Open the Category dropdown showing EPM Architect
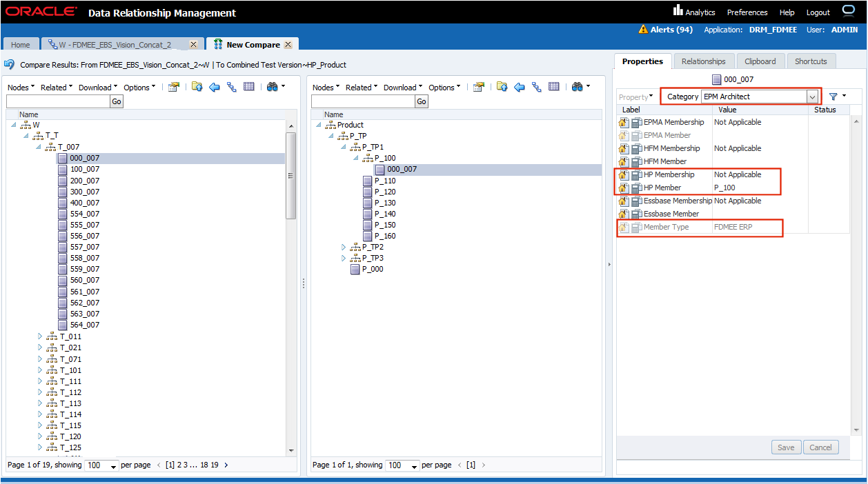The image size is (868, 484). (x=812, y=97)
